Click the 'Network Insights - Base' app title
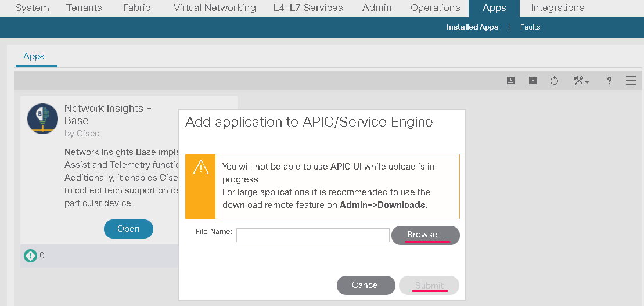 [x=108, y=114]
